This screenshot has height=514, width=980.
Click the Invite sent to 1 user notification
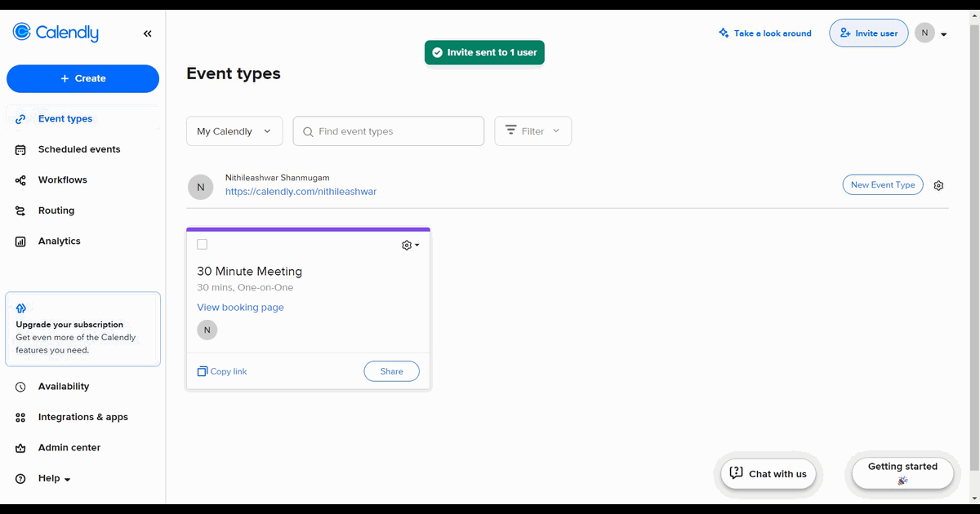[x=484, y=52]
